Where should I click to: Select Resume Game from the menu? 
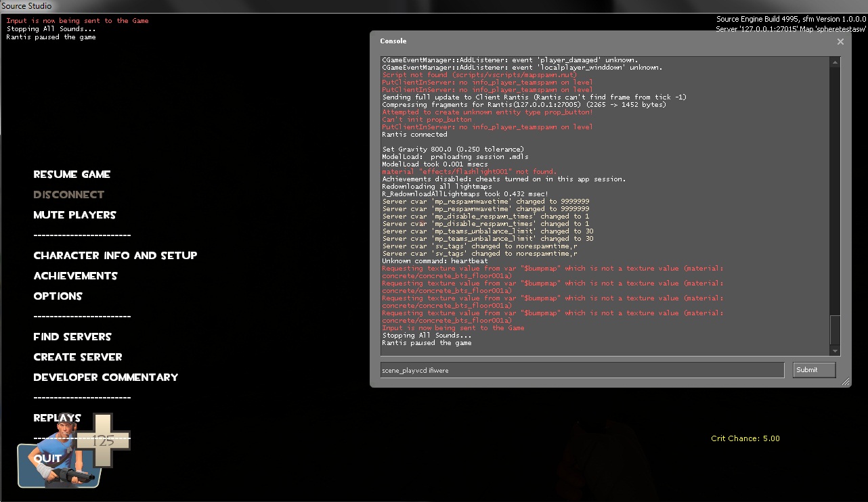pyautogui.click(x=72, y=175)
